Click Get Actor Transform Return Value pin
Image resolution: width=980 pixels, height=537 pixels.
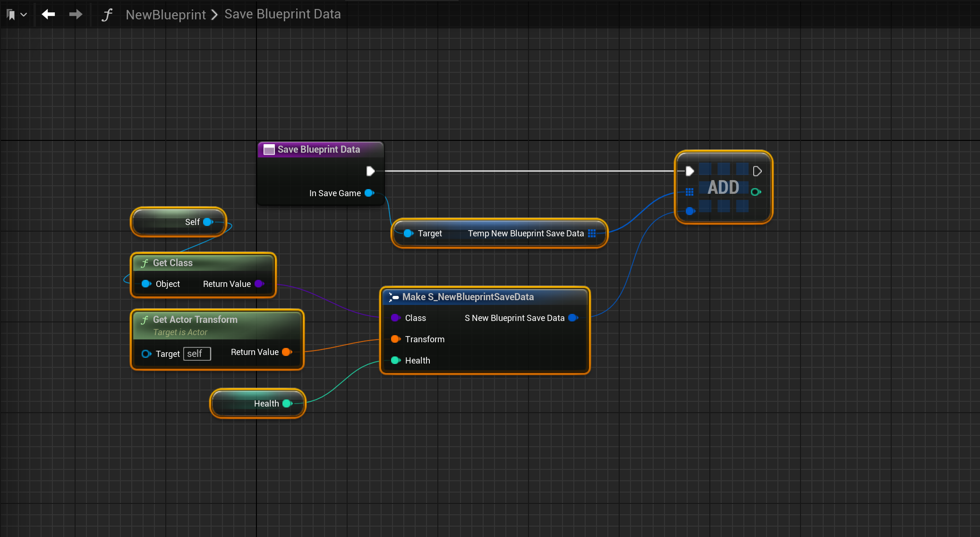[x=287, y=352]
